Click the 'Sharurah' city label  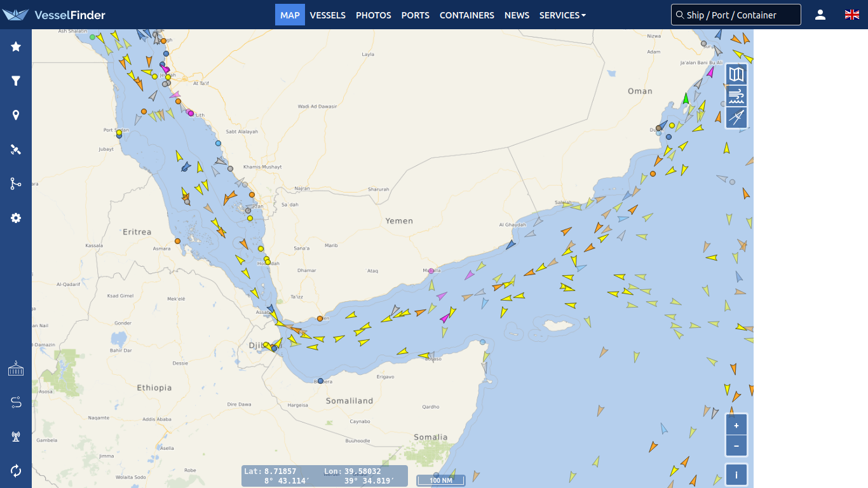(x=378, y=189)
